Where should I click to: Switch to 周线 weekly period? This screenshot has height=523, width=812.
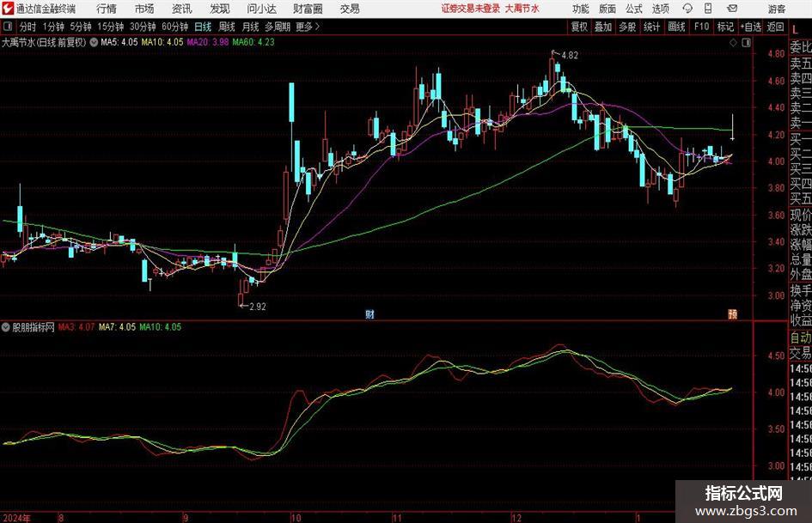point(227,27)
